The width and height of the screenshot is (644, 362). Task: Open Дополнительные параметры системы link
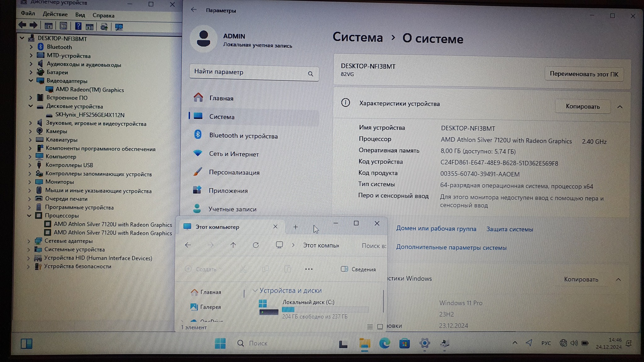(451, 248)
